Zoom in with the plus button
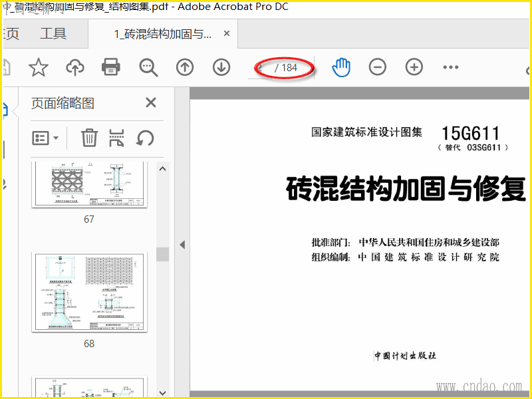Viewport: 532px width, 399px height. pos(414,67)
